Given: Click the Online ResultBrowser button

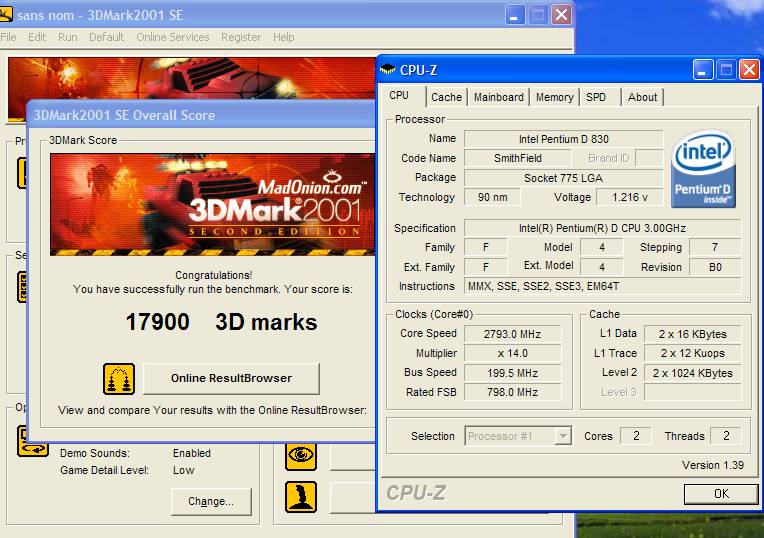Looking at the screenshot, I should [231, 378].
